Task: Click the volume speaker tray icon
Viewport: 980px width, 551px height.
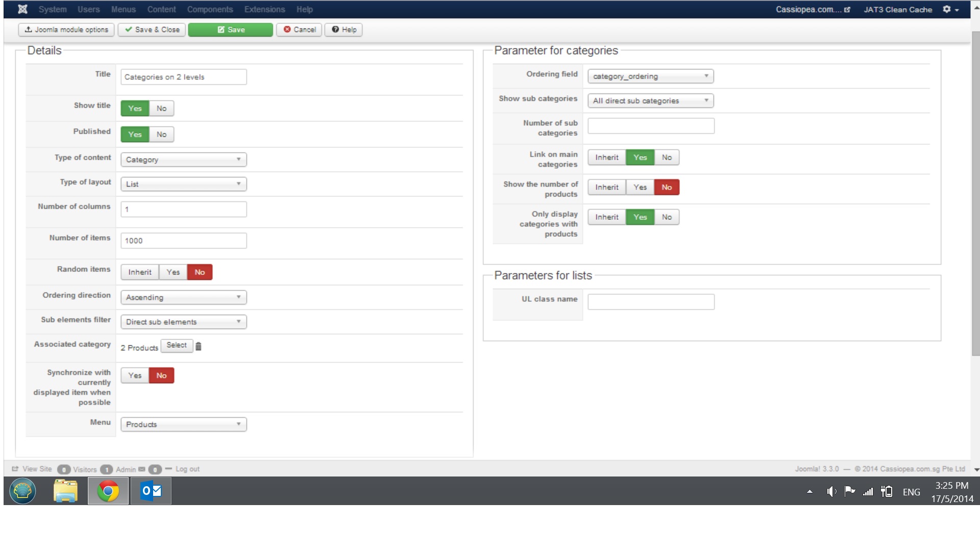Action: (831, 492)
